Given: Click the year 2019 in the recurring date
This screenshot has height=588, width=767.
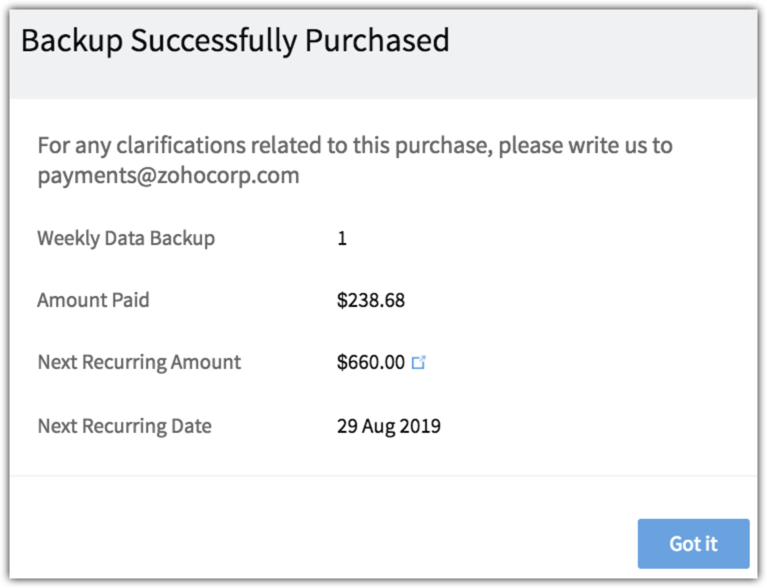Looking at the screenshot, I should point(420,426).
